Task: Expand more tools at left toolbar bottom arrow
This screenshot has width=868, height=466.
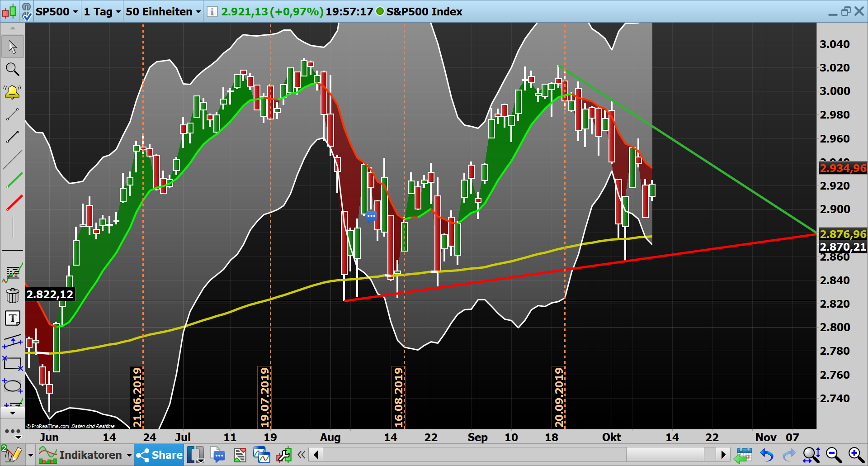Action: [x=13, y=413]
